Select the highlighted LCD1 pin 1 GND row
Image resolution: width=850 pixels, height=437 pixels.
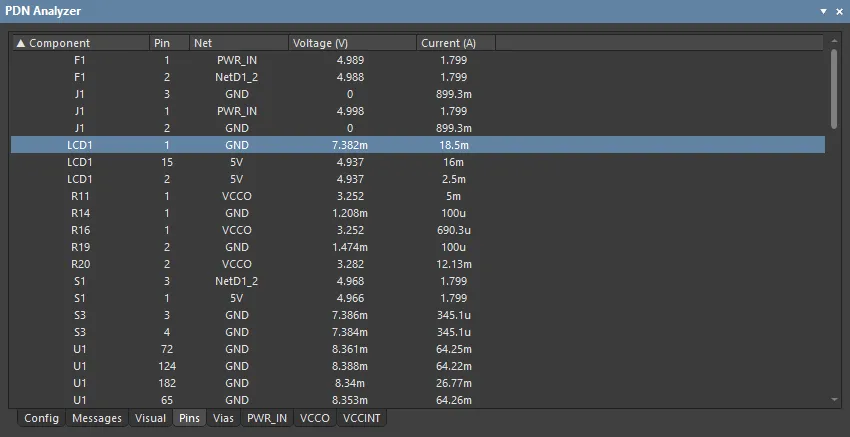418,145
